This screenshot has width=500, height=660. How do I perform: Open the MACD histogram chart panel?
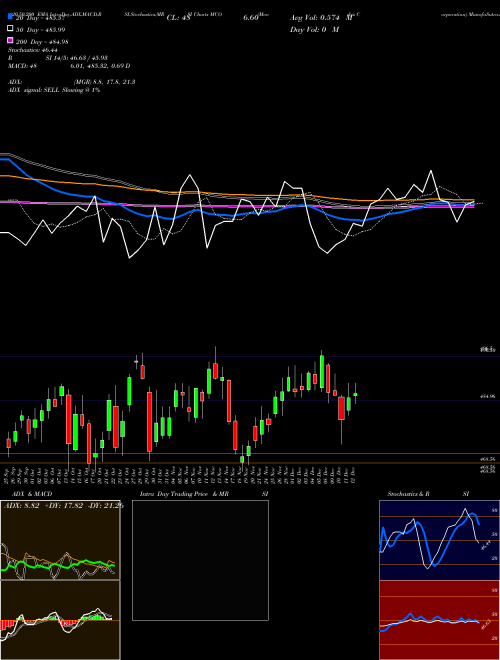[60, 620]
